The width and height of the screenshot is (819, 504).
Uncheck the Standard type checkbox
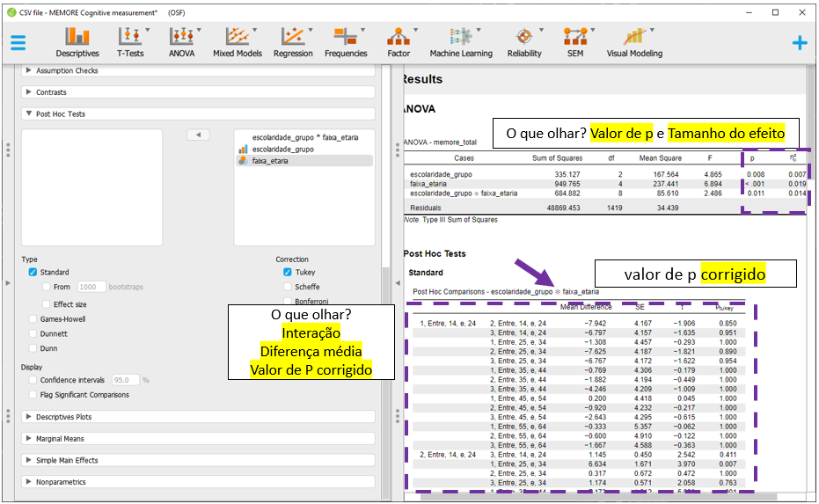pyautogui.click(x=33, y=273)
